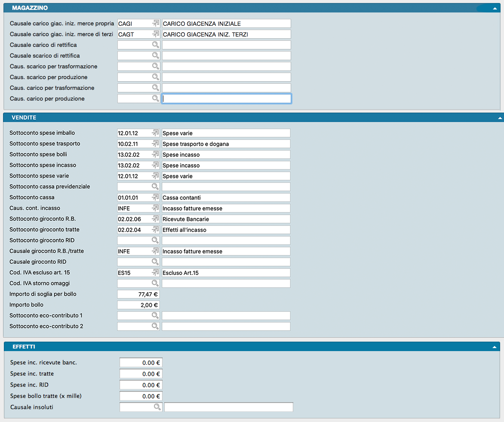The image size is (504, 422).
Task: Open CAGI causale link arrow icon
Action: [155, 23]
